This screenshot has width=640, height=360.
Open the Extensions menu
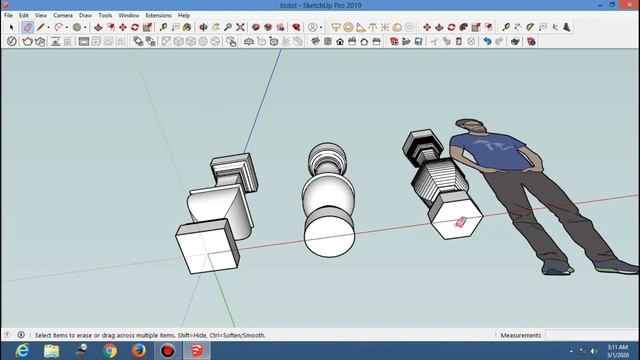point(158,15)
